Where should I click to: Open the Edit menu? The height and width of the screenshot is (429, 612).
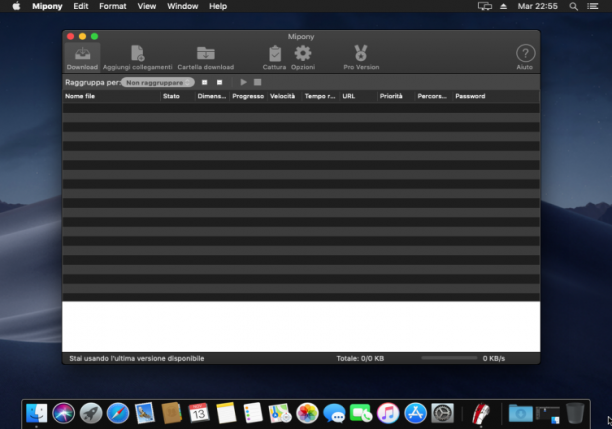[81, 6]
